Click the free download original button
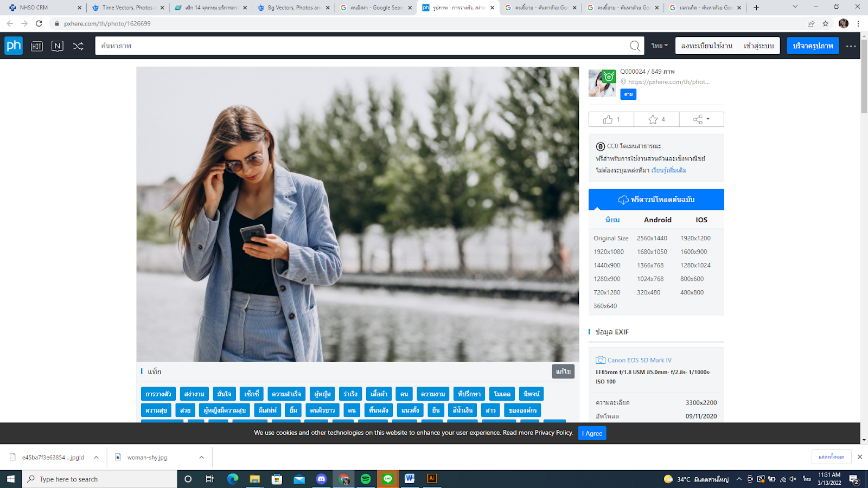The image size is (868, 488). tap(656, 200)
